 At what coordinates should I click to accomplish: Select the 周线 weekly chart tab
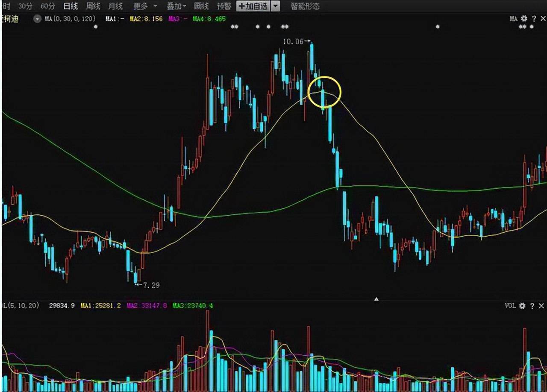pos(93,6)
